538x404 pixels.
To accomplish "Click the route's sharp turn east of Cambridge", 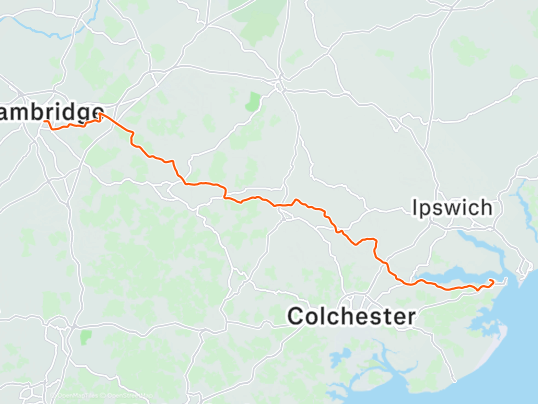I will pyautogui.click(x=100, y=114).
